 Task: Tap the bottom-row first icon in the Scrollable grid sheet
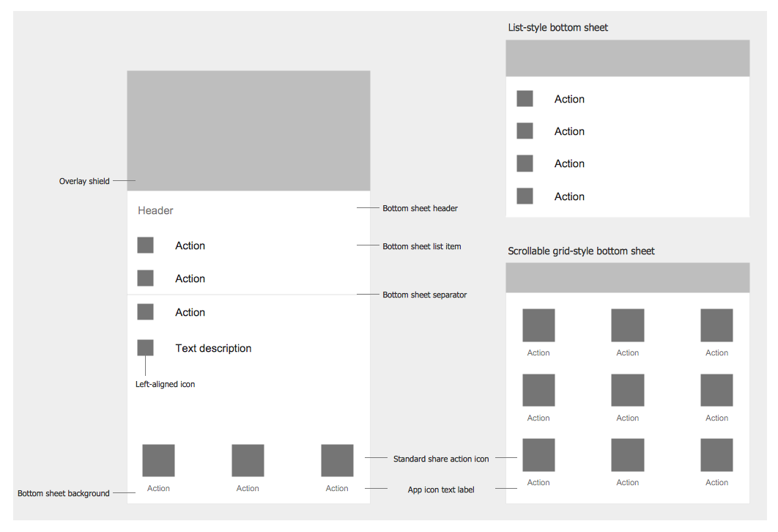(x=538, y=454)
